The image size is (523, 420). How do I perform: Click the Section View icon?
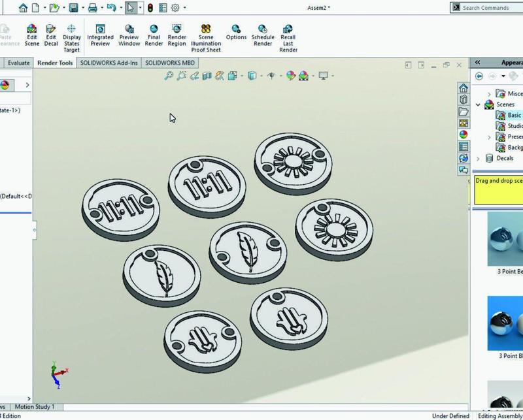tap(207, 76)
